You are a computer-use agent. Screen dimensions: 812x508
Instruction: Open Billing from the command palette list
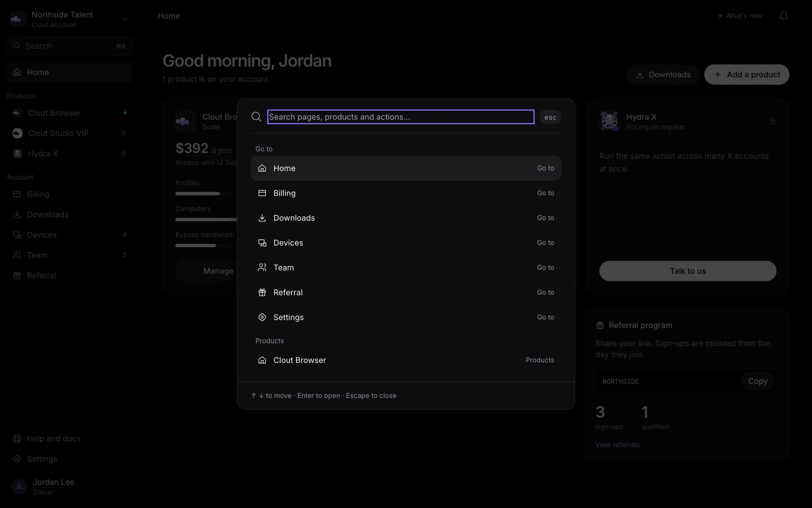click(406, 193)
